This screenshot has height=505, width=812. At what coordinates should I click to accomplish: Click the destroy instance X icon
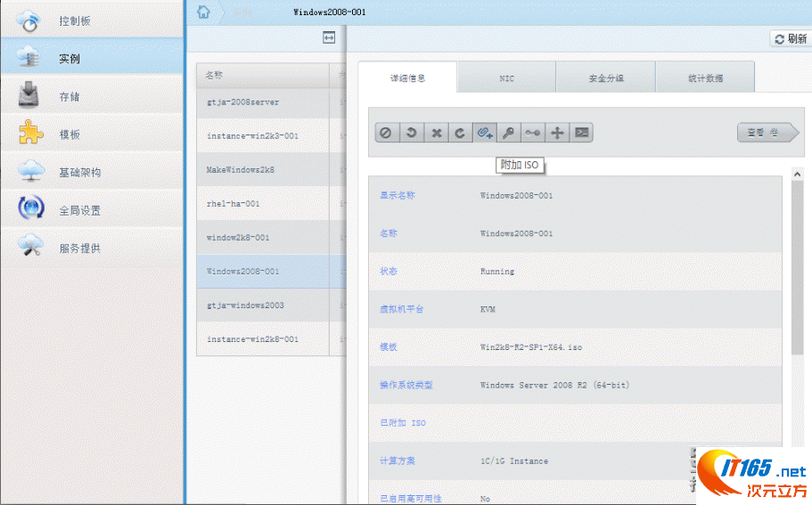436,133
